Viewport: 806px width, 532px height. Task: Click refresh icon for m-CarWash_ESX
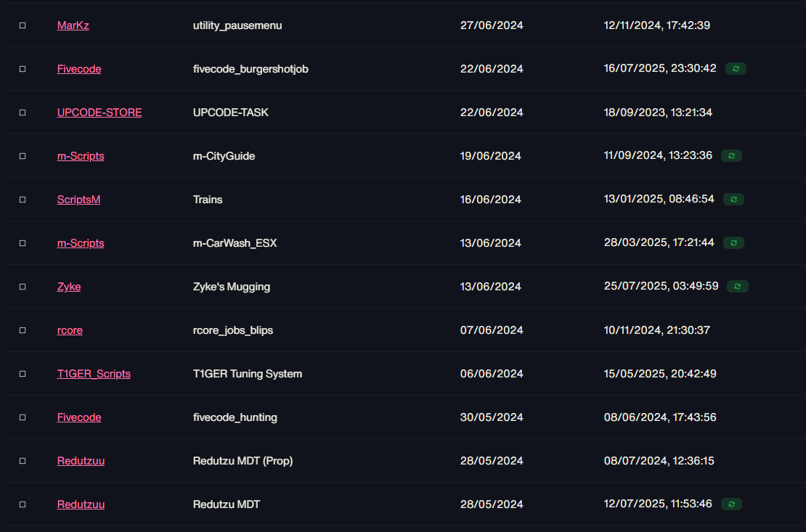click(x=733, y=242)
